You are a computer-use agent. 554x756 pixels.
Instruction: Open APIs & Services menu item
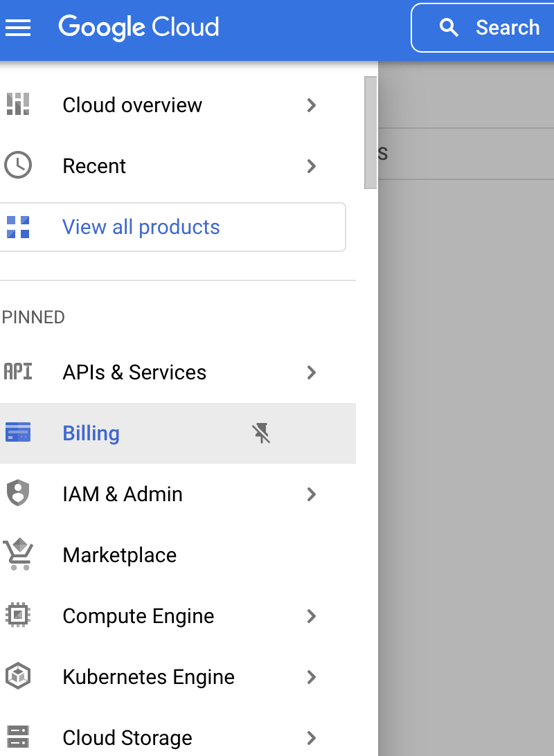tap(178, 372)
